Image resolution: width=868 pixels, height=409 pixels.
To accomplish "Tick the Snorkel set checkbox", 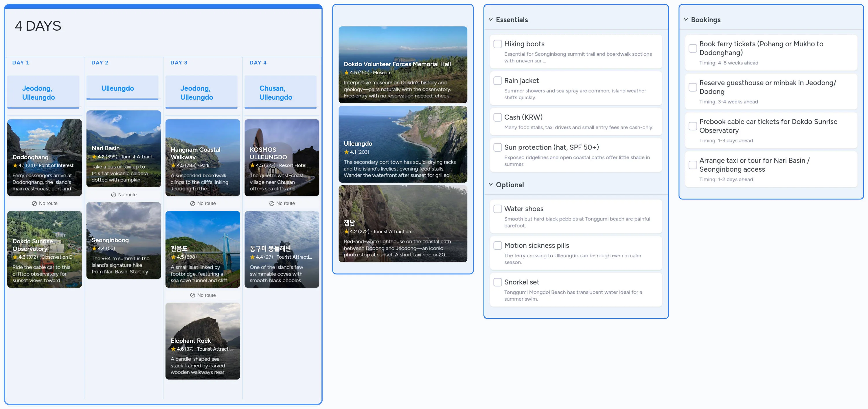I will point(497,282).
